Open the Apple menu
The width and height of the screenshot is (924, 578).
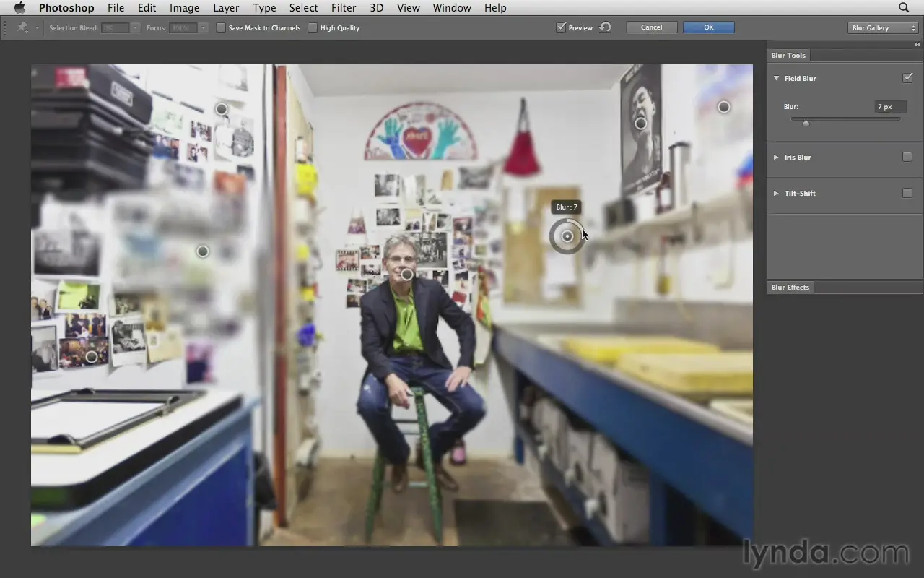19,7
